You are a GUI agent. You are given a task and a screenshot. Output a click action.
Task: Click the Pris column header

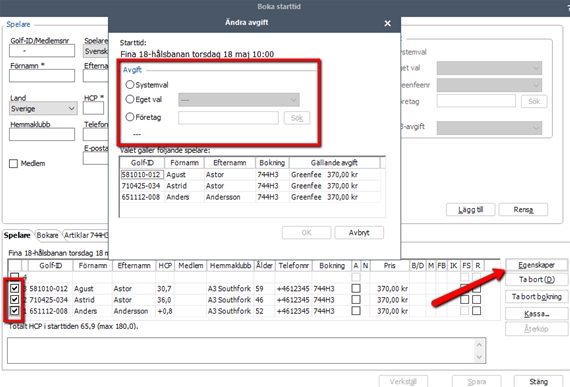tap(389, 266)
